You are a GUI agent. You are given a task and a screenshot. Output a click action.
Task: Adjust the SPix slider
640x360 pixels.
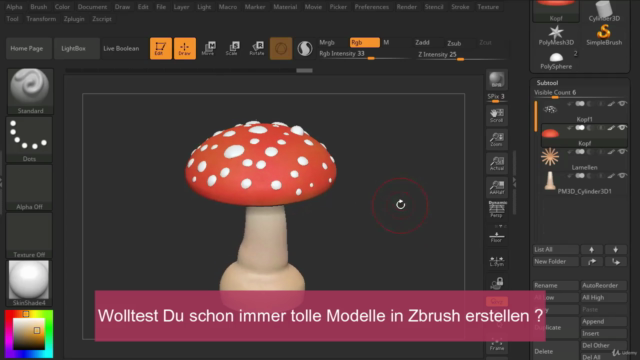pyautogui.click(x=496, y=98)
